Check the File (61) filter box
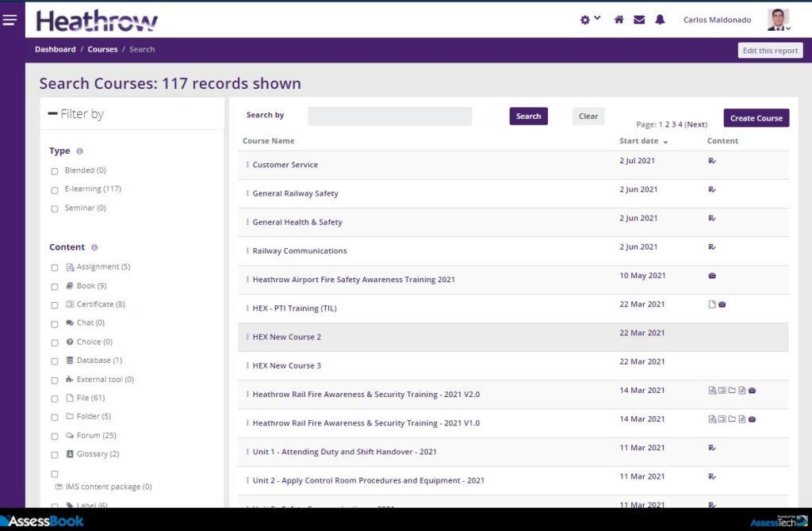This screenshot has width=812, height=531. tap(55, 399)
